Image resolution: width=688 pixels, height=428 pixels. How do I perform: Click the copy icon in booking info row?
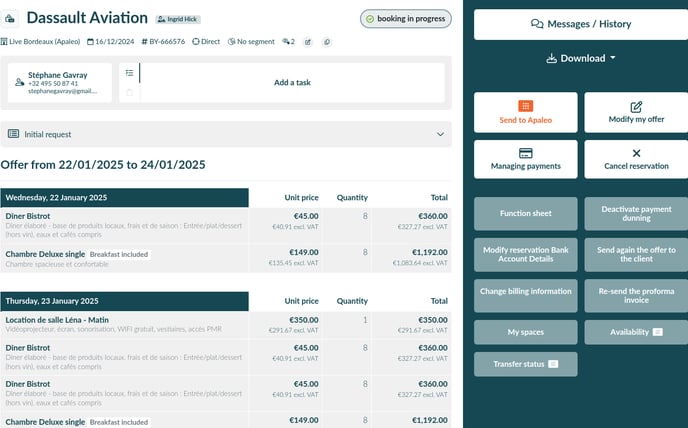327,42
